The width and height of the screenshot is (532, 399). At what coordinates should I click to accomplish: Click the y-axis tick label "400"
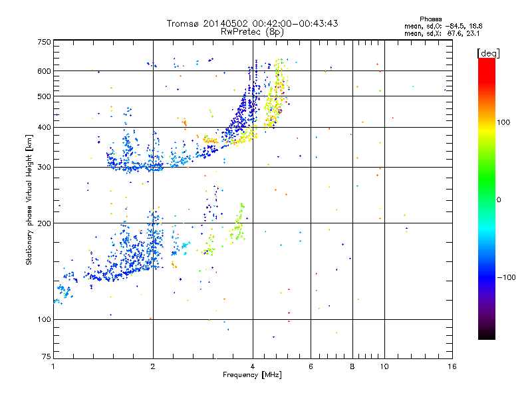(x=44, y=127)
